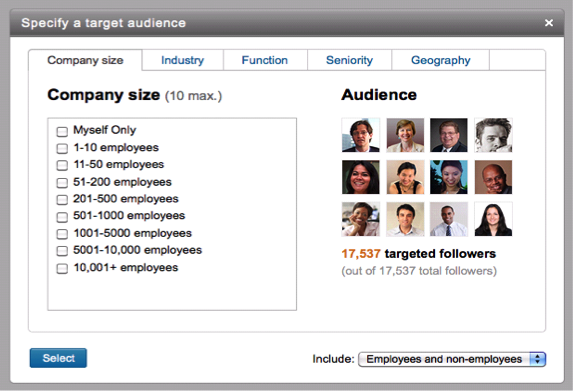
Task: Go to the Seniority tab
Action: click(349, 60)
